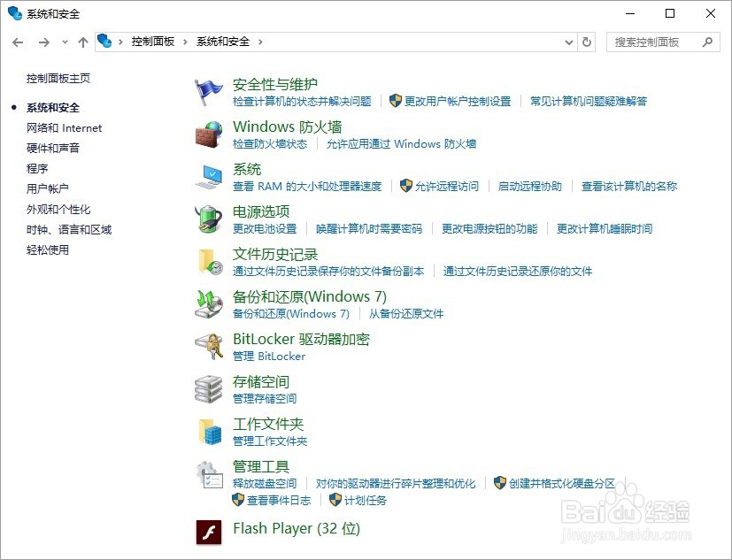Select 网络和 Internet in the sidebar
The image size is (732, 560).
pyautogui.click(x=63, y=127)
